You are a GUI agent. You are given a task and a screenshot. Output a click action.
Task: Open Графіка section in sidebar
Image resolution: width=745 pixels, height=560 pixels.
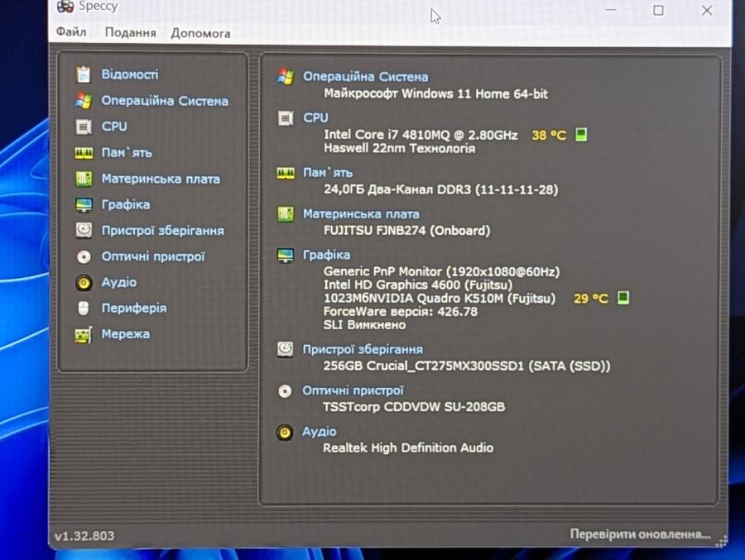126,204
